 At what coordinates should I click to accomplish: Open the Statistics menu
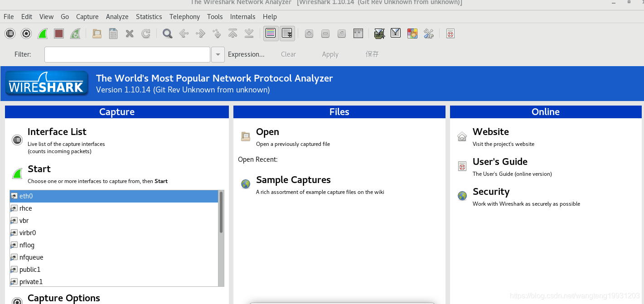pos(149,17)
